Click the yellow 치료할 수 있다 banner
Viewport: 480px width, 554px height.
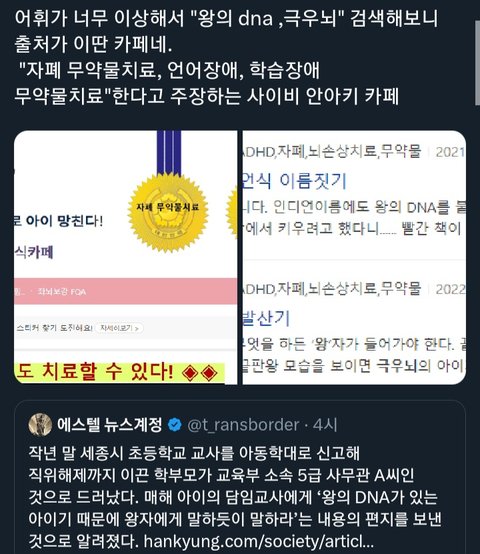point(119,372)
